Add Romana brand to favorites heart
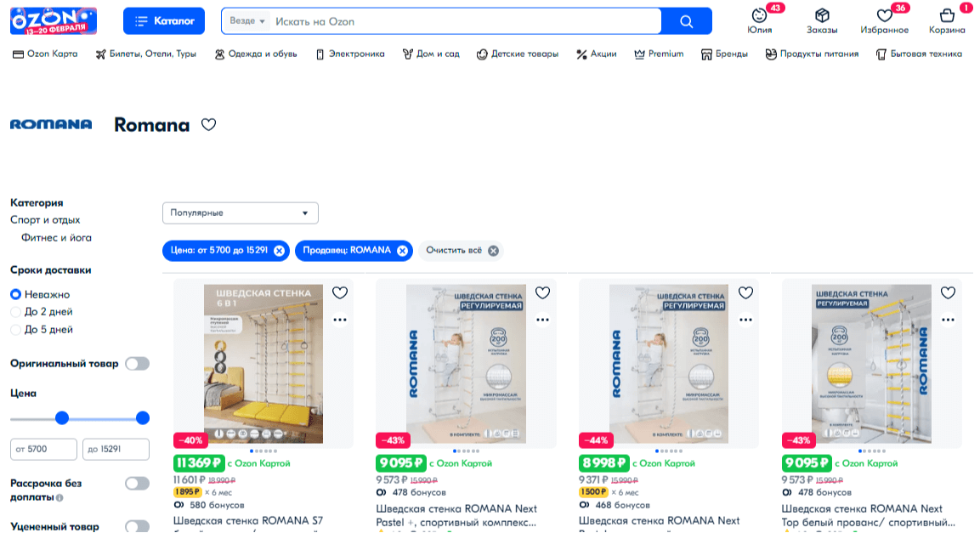 (x=209, y=124)
